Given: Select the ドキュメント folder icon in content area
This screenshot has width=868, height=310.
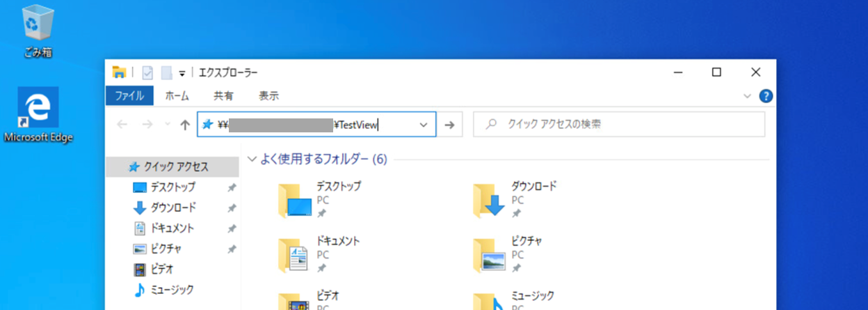Looking at the screenshot, I should point(294,255).
